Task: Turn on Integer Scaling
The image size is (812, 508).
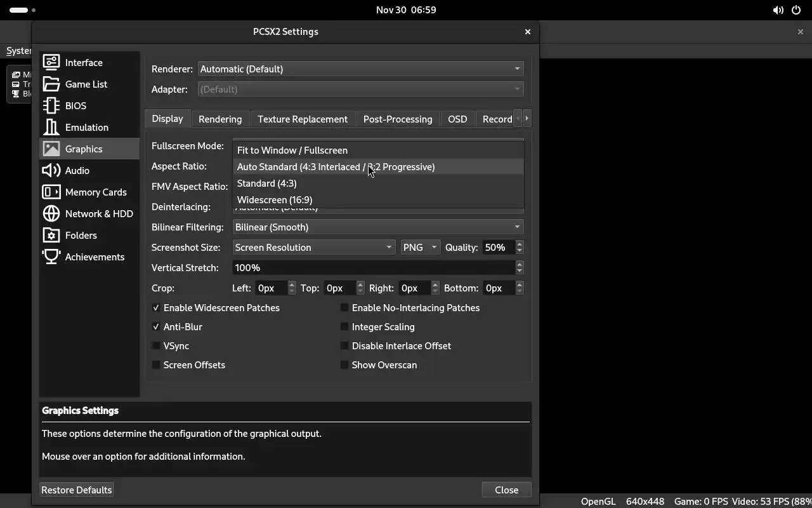Action: [x=344, y=326]
